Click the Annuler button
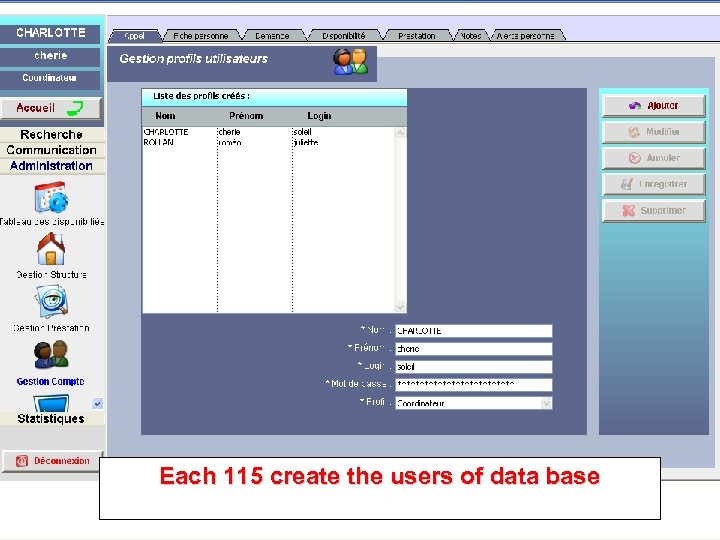Screen dimensions: 720x540 [x=654, y=158]
